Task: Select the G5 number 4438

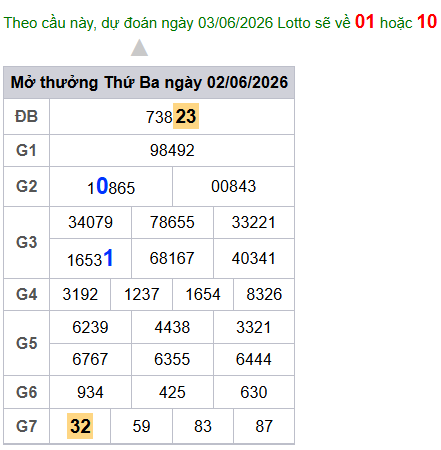Action: 172,327
